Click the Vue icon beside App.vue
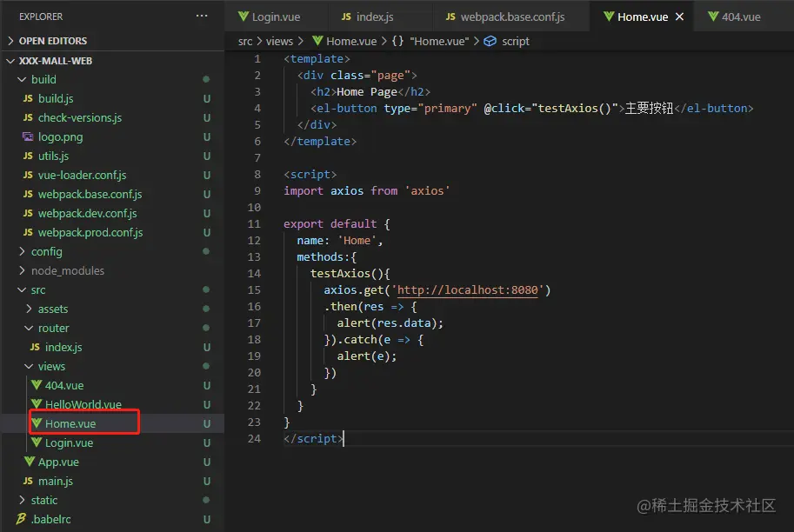Screen dimensions: 794x532 point(30,461)
